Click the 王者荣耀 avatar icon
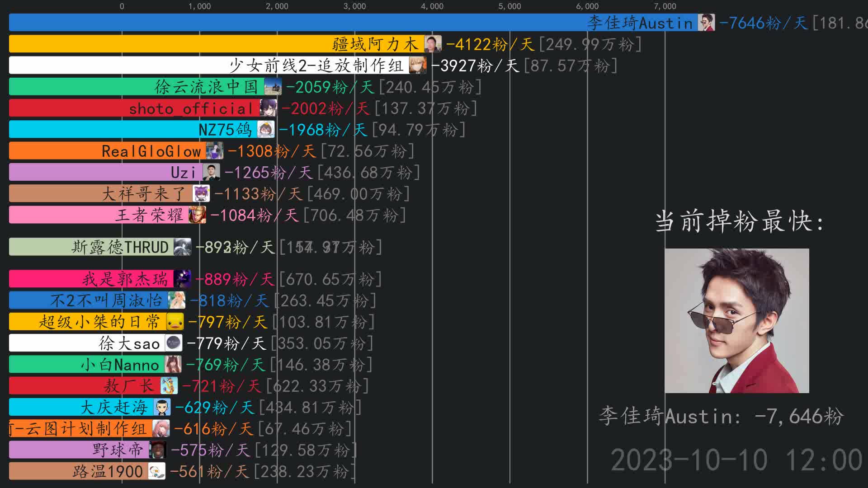 [x=198, y=215]
